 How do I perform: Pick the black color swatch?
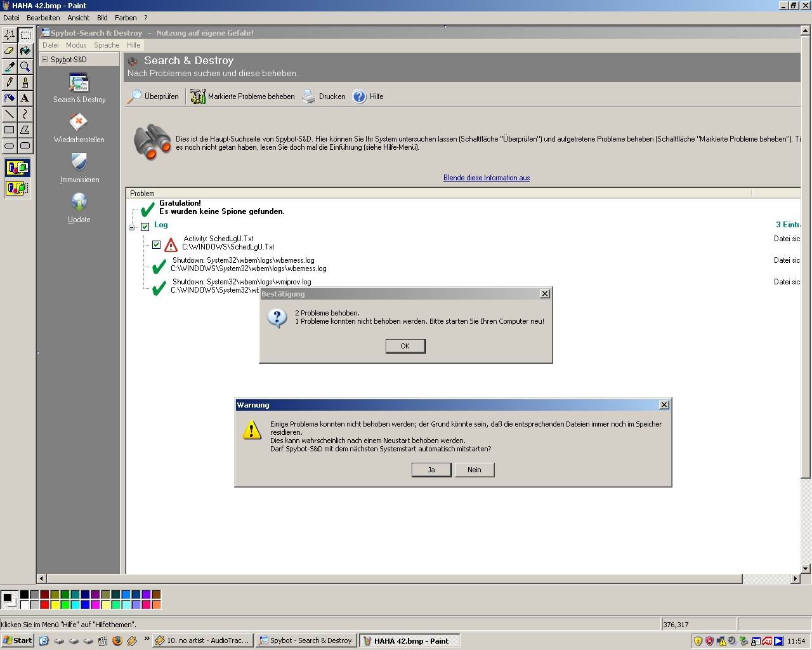24,595
